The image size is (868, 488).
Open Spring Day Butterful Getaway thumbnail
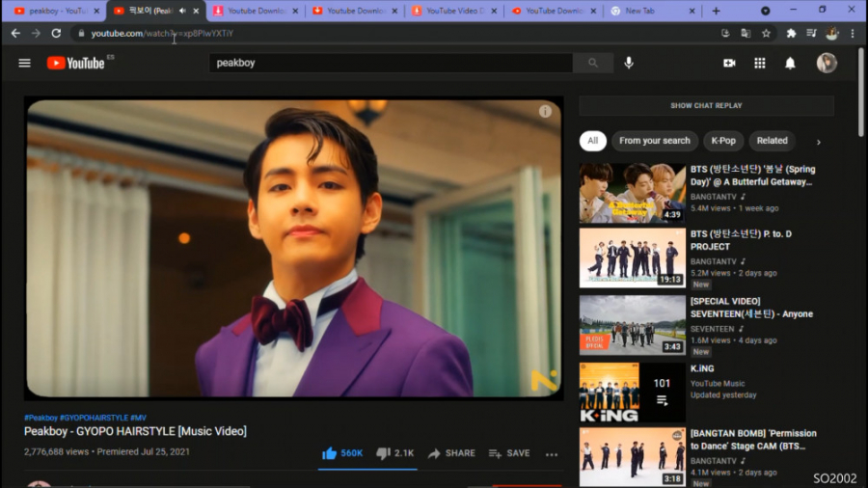pos(632,193)
